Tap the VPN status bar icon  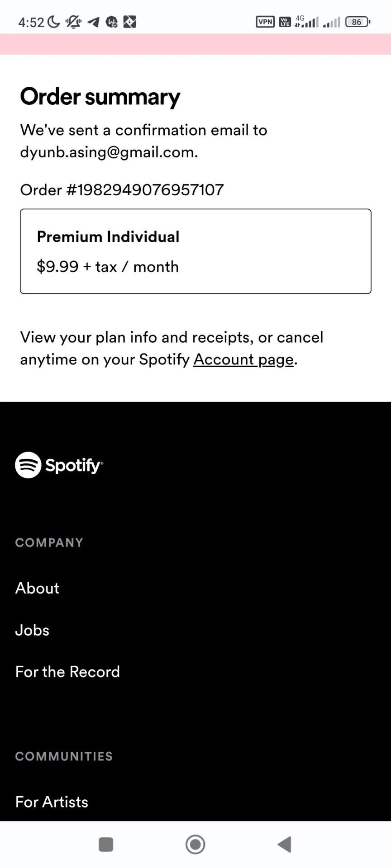coord(265,22)
